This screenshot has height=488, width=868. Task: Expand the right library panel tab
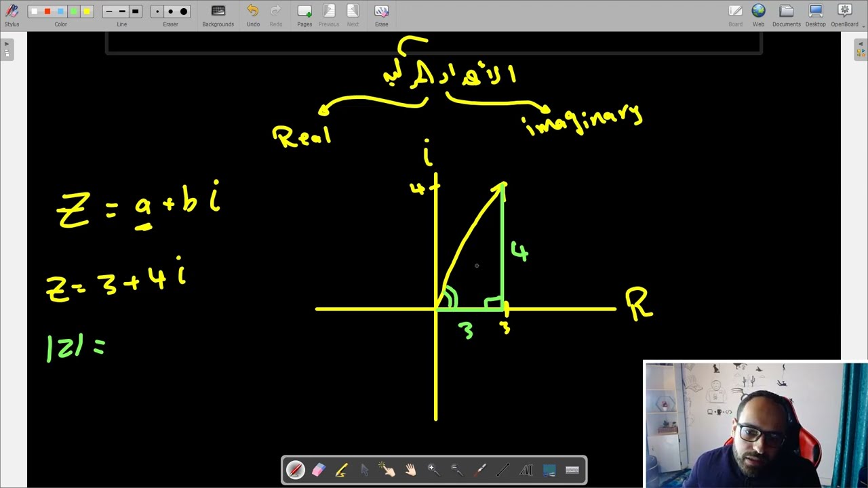pos(861,49)
